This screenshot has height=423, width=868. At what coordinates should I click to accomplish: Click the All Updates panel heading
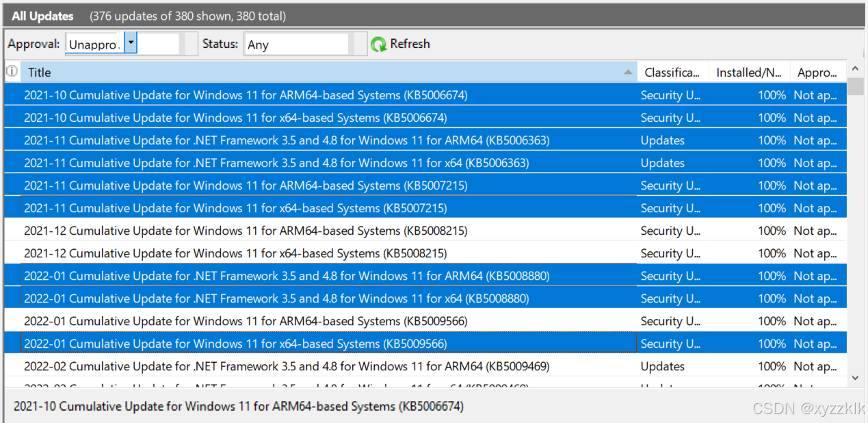(x=42, y=16)
